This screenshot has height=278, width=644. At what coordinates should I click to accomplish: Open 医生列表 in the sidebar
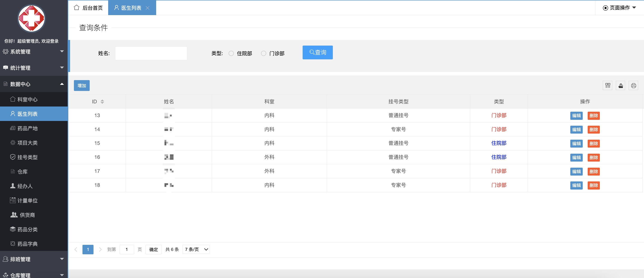pyautogui.click(x=34, y=114)
